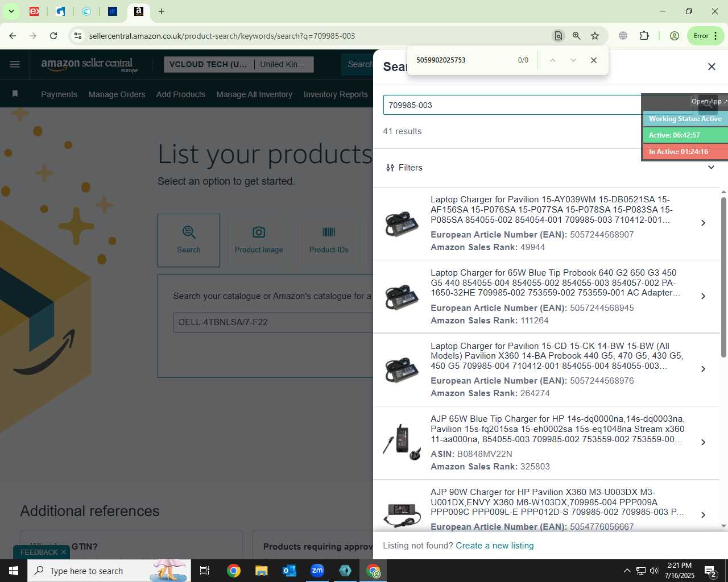The image size is (728, 582).
Task: Open the zoom icon in address bar
Action: tap(577, 36)
